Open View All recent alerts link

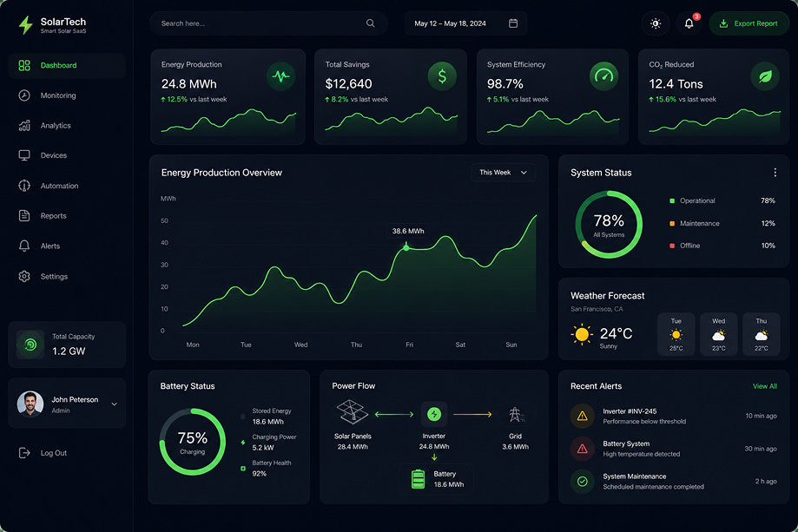765,386
